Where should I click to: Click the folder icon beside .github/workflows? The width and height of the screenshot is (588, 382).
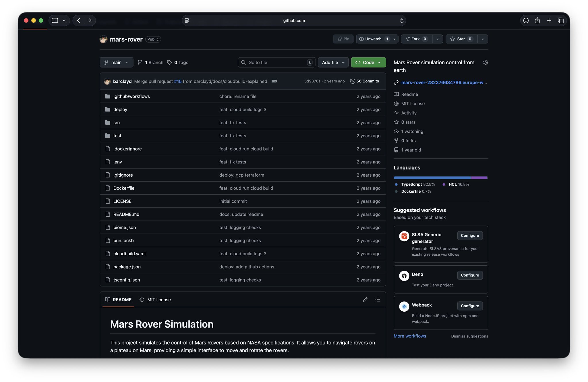point(108,96)
